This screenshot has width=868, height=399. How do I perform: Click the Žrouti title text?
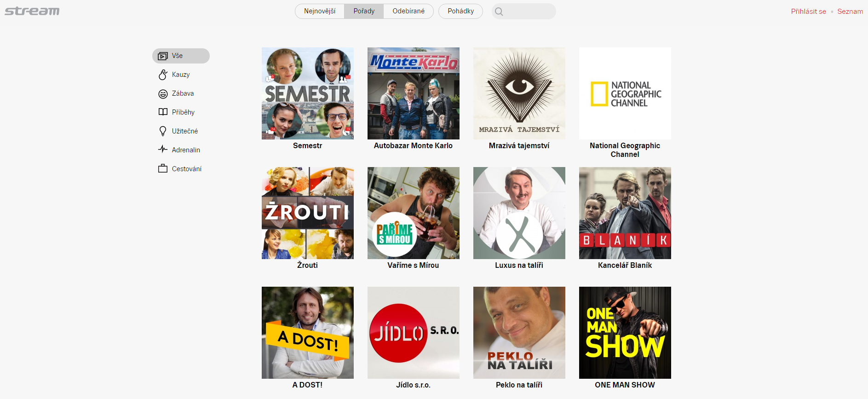(308, 265)
